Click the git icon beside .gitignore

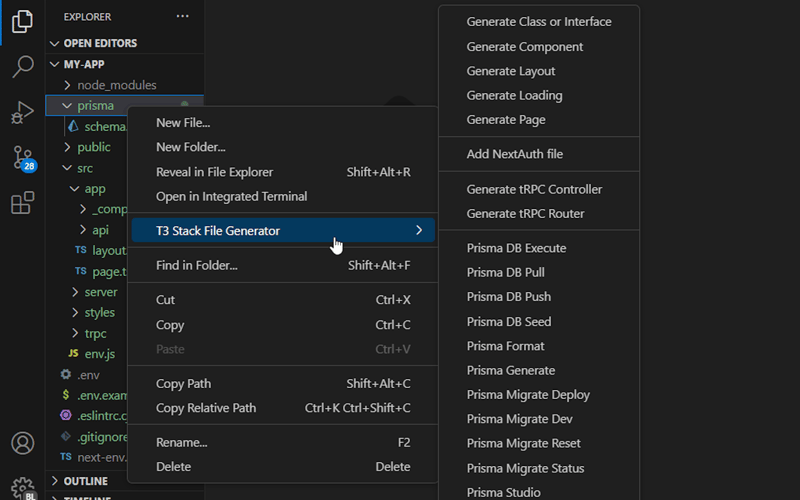66,436
